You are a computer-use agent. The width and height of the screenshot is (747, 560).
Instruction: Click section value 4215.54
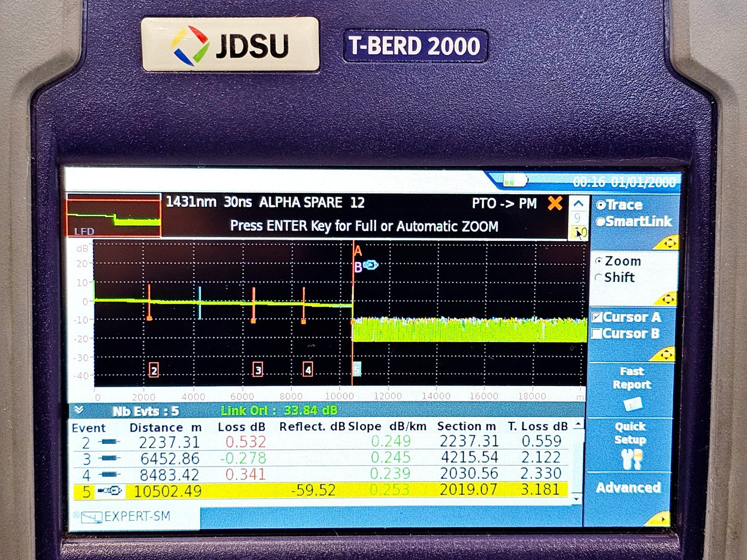pyautogui.click(x=469, y=457)
